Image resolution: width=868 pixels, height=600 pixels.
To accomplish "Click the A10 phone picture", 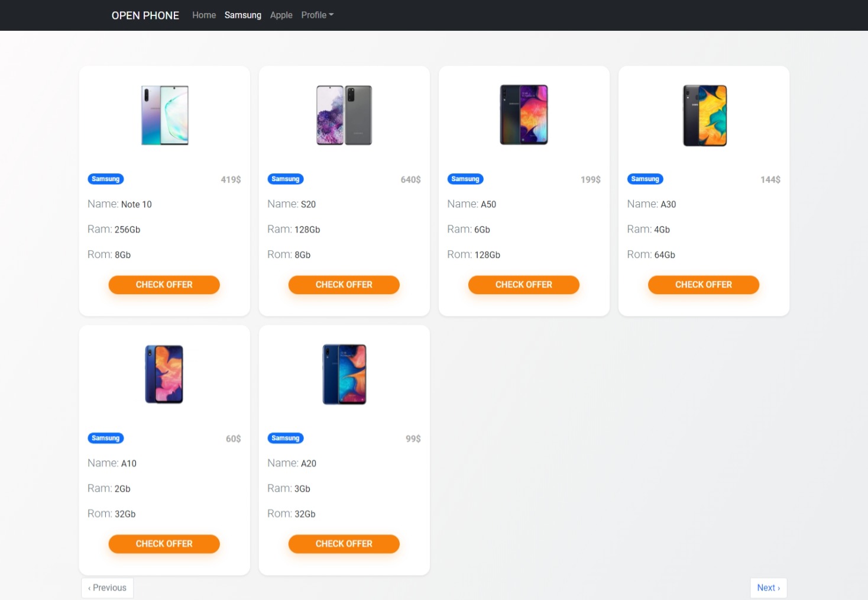I will coord(164,374).
